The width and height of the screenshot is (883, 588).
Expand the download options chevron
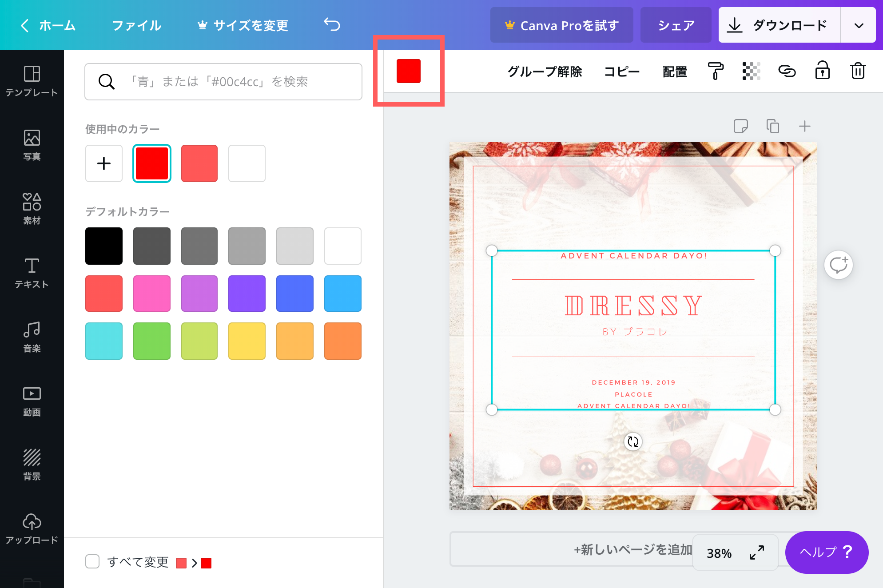[x=859, y=25]
